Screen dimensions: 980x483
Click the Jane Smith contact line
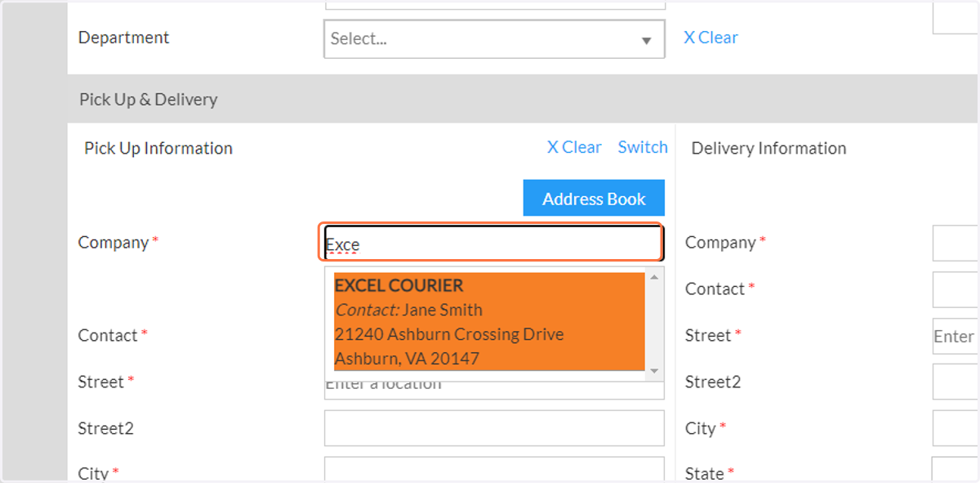408,310
